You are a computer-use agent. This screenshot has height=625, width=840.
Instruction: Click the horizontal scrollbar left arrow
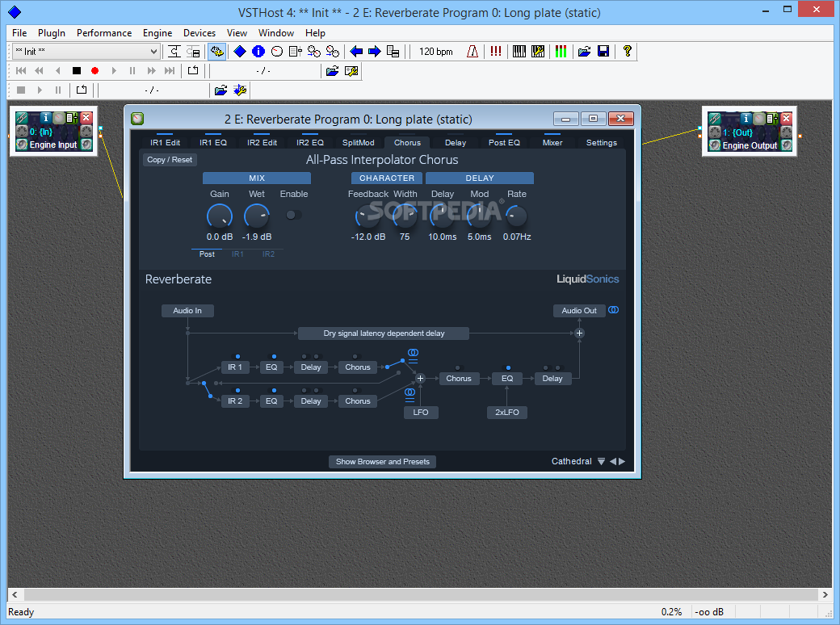coord(15,594)
